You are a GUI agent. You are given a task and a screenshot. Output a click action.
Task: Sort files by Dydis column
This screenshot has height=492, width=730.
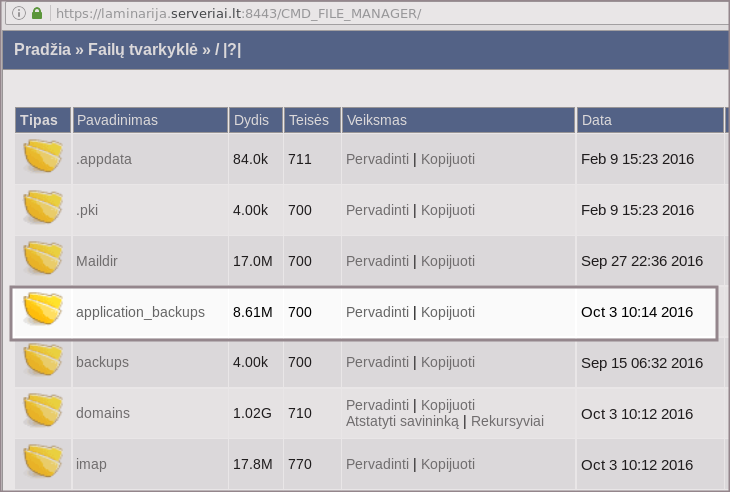(x=251, y=120)
